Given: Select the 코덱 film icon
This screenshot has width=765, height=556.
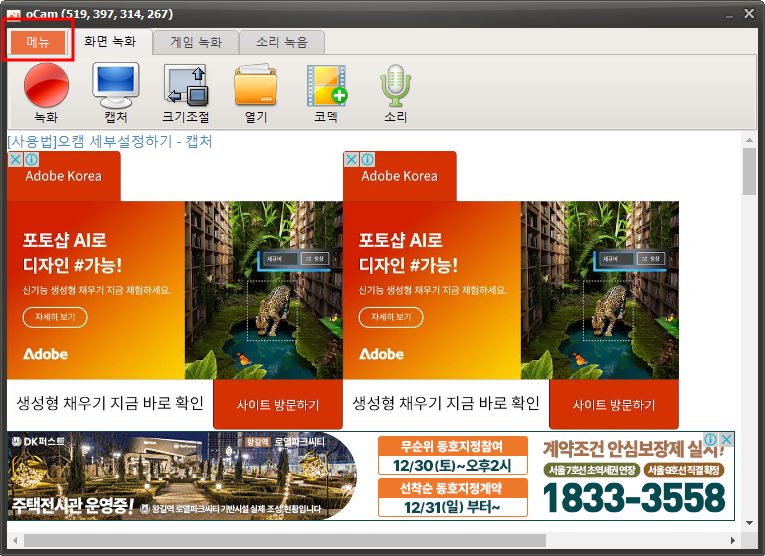Looking at the screenshot, I should coord(326,86).
